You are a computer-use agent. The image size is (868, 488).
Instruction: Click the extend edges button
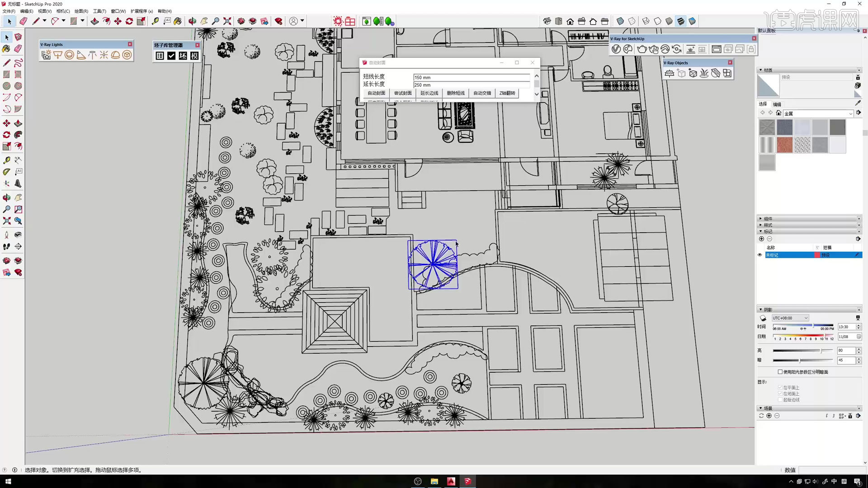[429, 93]
